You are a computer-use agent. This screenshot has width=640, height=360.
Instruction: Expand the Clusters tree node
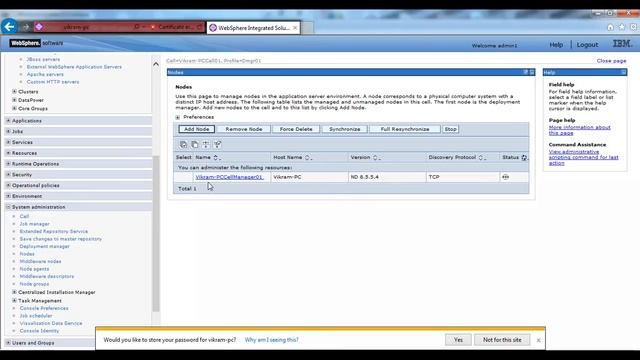coord(14,91)
